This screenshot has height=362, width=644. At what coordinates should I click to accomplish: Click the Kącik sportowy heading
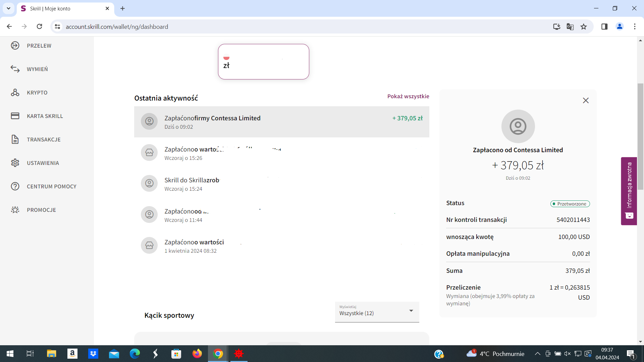169,315
